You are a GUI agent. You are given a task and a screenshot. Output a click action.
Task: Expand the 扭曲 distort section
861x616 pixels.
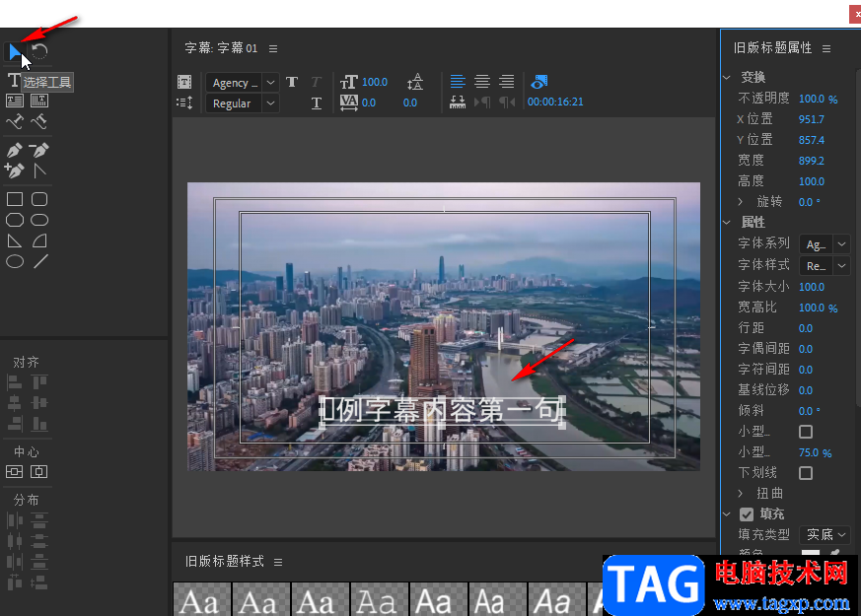point(742,493)
